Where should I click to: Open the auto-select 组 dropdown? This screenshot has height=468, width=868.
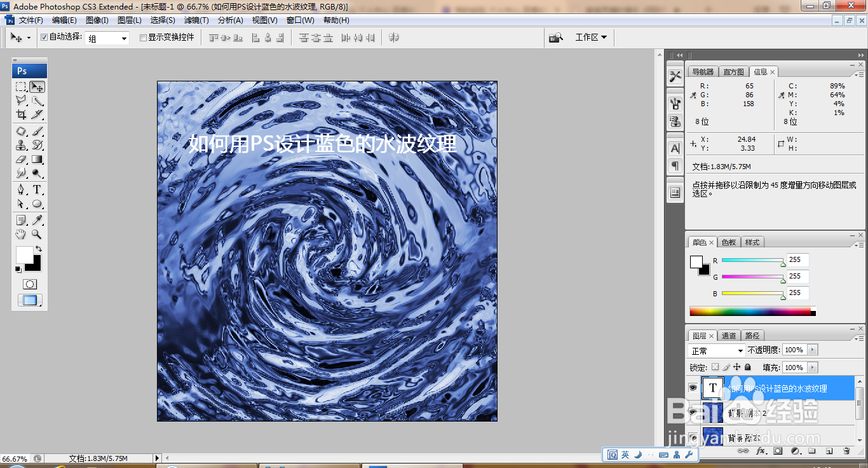click(107, 38)
